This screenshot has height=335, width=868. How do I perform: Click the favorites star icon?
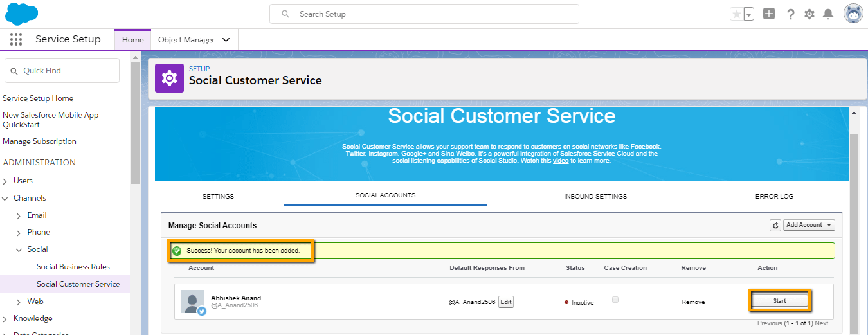point(736,14)
